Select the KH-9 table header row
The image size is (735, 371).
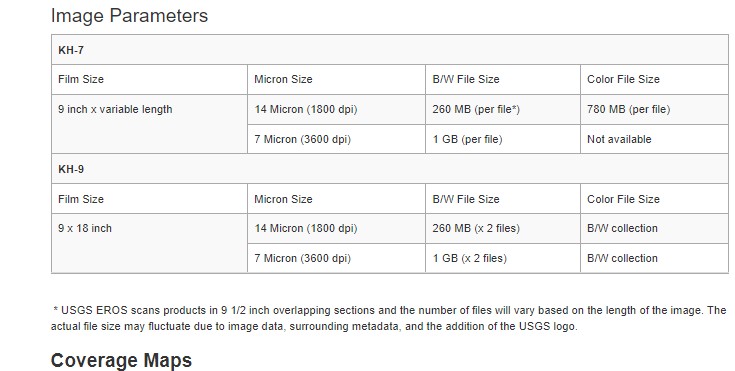point(390,169)
